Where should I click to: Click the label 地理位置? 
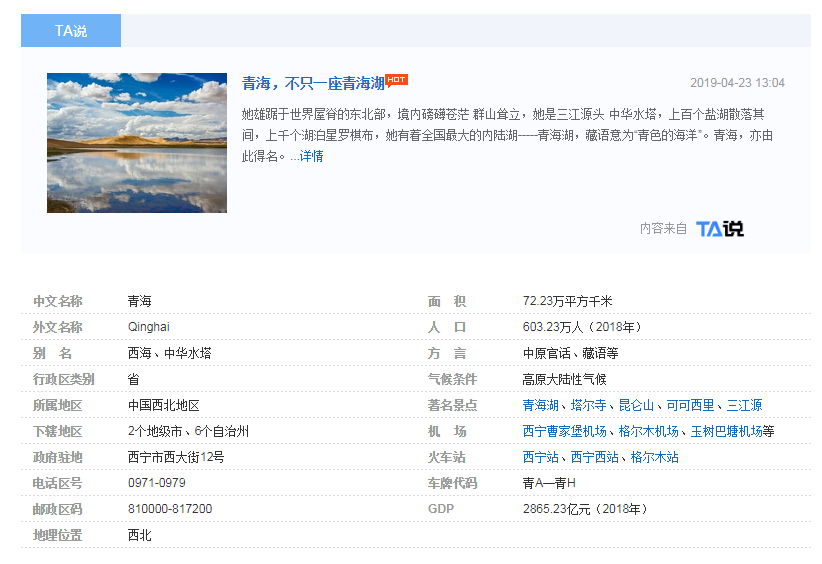(58, 535)
